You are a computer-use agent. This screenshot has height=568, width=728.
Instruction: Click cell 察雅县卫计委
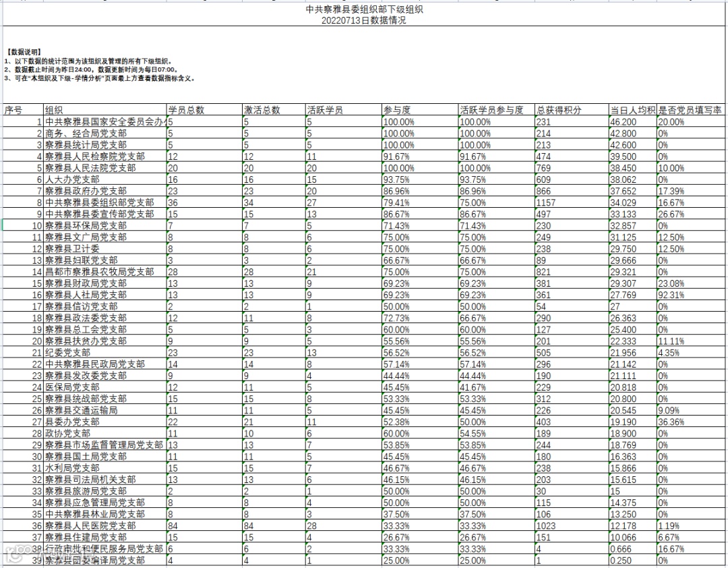[x=105, y=249]
